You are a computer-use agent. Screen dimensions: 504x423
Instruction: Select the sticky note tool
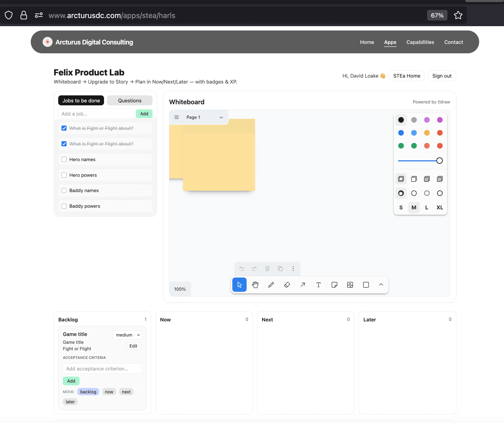pyautogui.click(x=334, y=285)
